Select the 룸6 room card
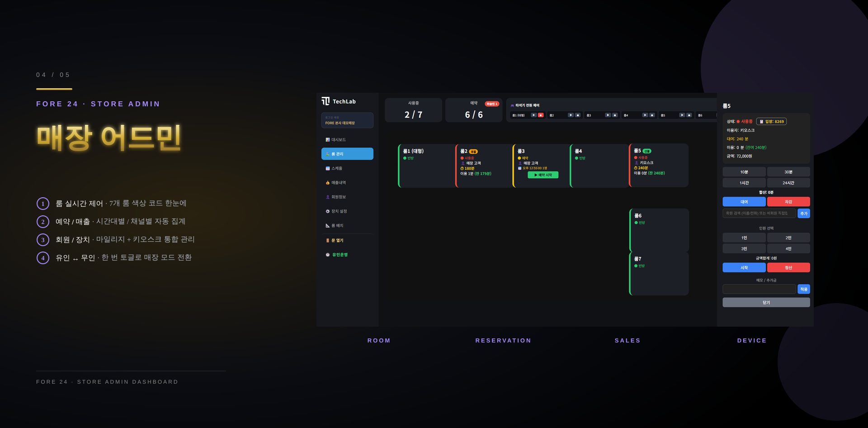 [x=659, y=230]
